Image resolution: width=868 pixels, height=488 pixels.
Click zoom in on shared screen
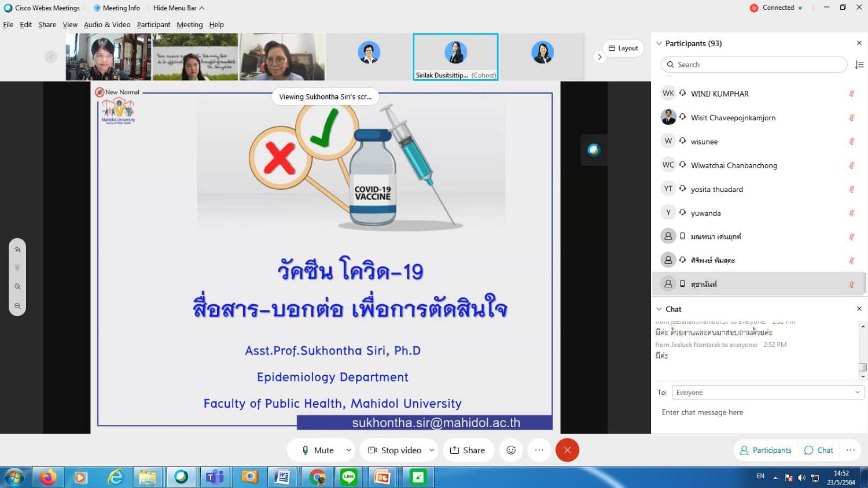(17, 287)
